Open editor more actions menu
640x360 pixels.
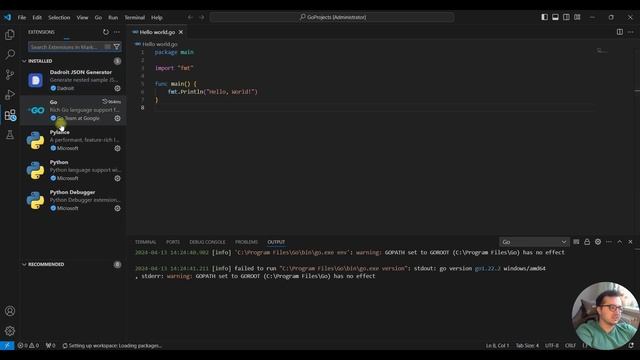(x=631, y=32)
